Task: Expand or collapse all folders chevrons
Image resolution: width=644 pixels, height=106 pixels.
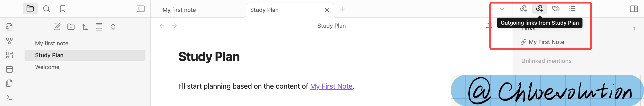Action: tap(113, 27)
